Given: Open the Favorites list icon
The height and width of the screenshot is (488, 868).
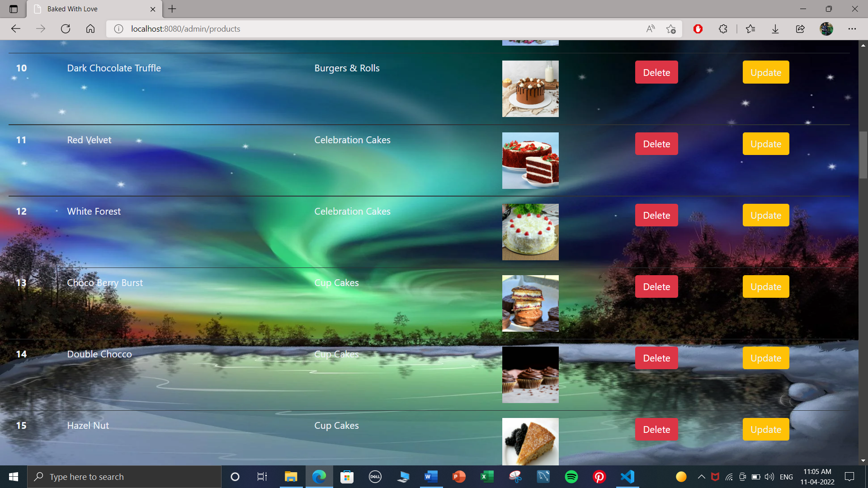Looking at the screenshot, I should pyautogui.click(x=750, y=29).
